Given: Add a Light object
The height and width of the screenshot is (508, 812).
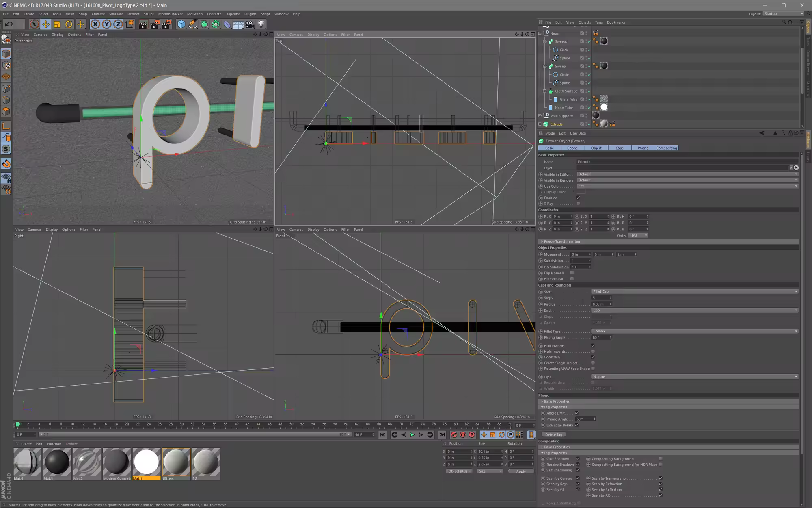Looking at the screenshot, I should pyautogui.click(x=261, y=24).
